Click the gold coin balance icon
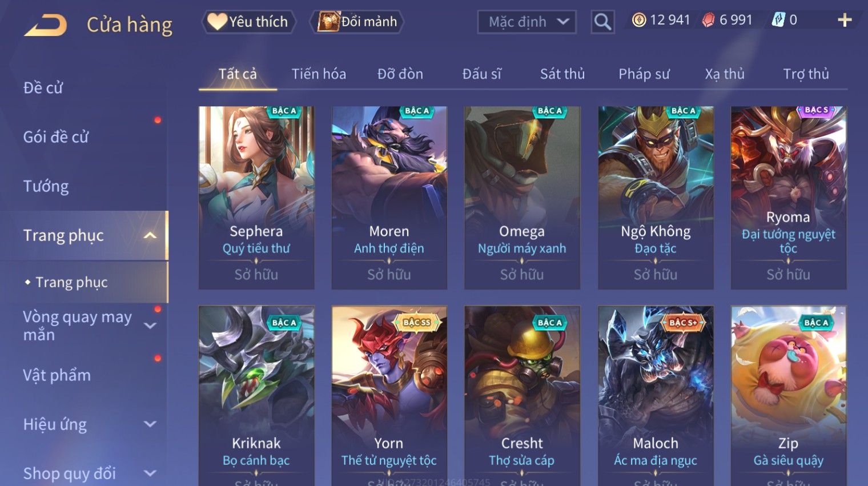 [x=639, y=20]
